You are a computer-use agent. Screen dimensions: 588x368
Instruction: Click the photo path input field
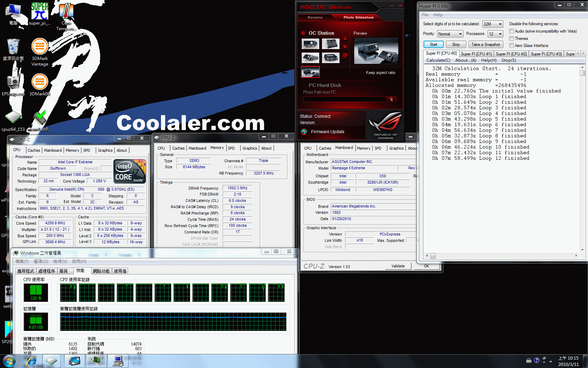(345, 99)
